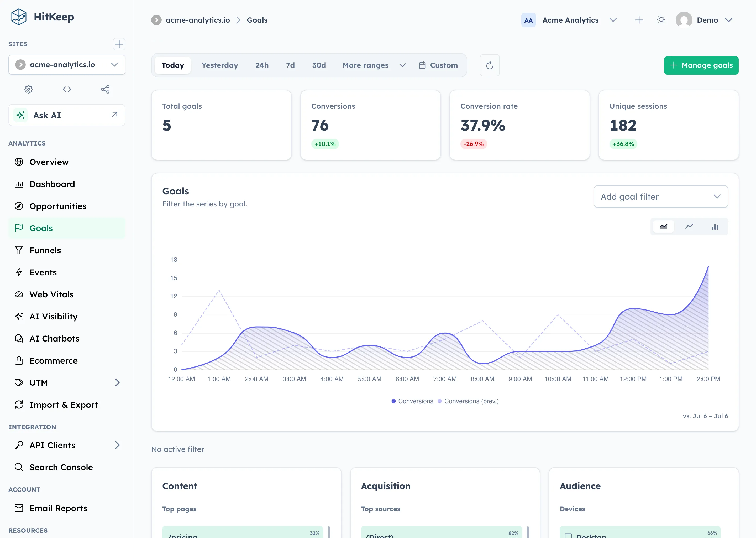Switch chart to line view
The image size is (756, 538).
pyautogui.click(x=689, y=227)
